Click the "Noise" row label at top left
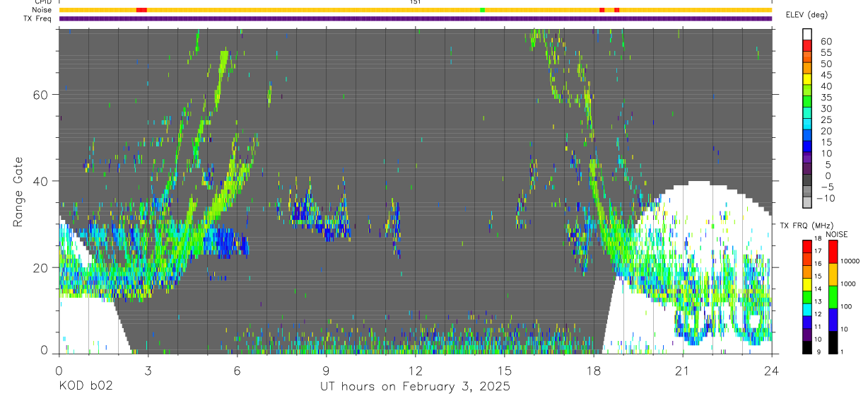Viewport: 868px width, 401px height. (x=43, y=10)
